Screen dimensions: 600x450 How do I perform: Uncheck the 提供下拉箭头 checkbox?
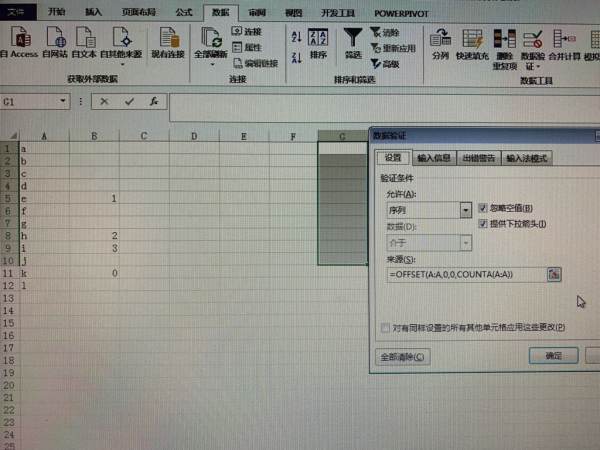pos(485,222)
